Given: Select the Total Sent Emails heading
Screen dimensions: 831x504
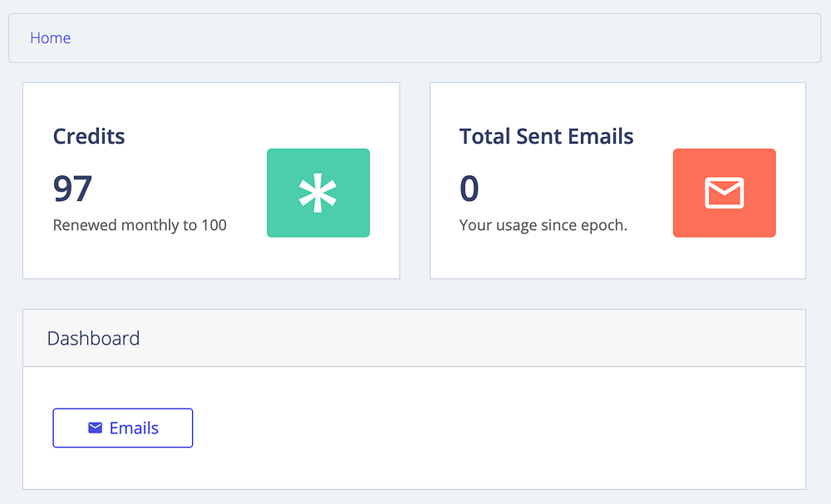Looking at the screenshot, I should pos(546,136).
